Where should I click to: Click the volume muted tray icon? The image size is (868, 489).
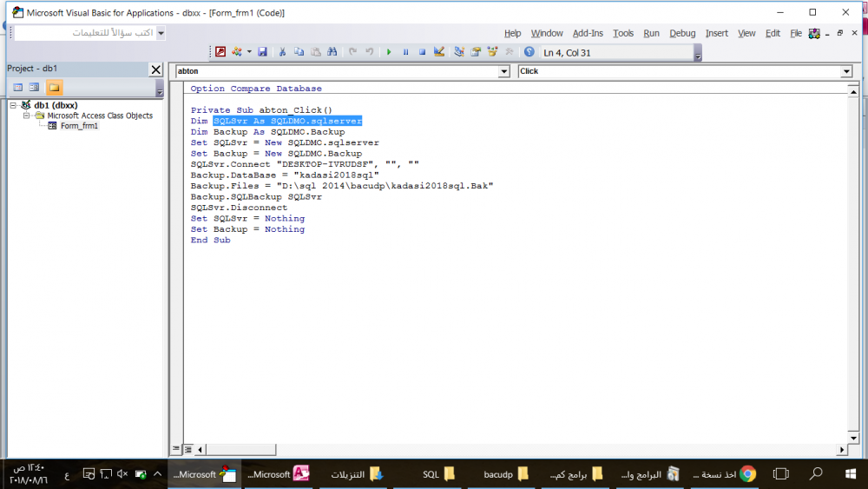tap(122, 474)
